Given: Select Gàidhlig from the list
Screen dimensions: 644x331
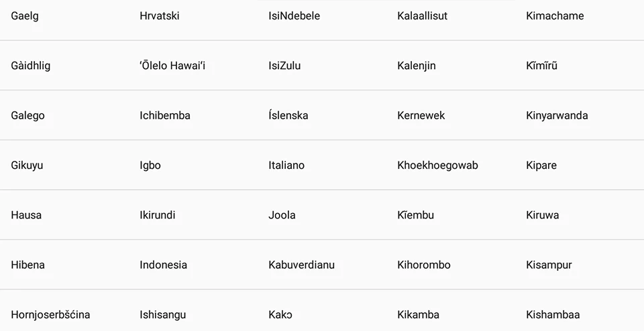Looking at the screenshot, I should coord(31,66).
